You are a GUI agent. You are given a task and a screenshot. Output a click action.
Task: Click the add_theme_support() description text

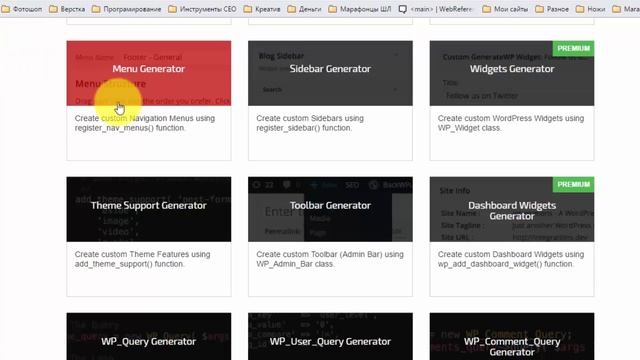coord(143,259)
